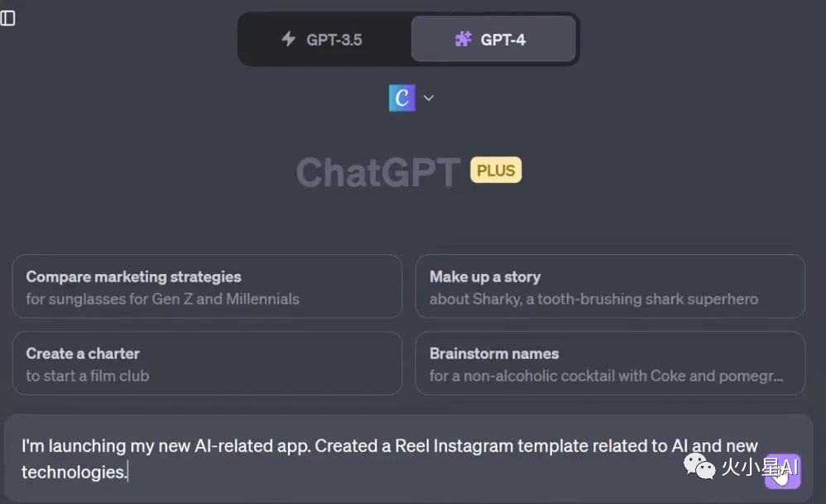The height and width of the screenshot is (504, 826).
Task: Send the message with the purple send button
Action: [782, 472]
